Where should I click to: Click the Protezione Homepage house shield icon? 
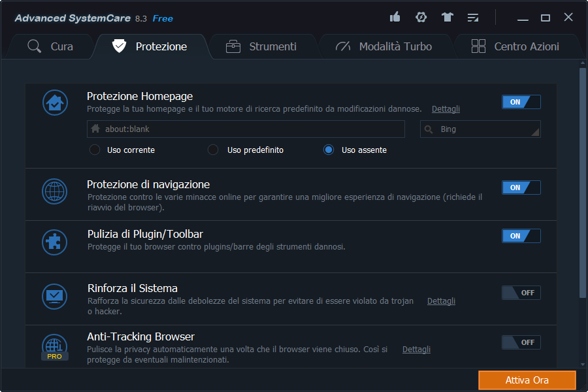click(x=55, y=103)
